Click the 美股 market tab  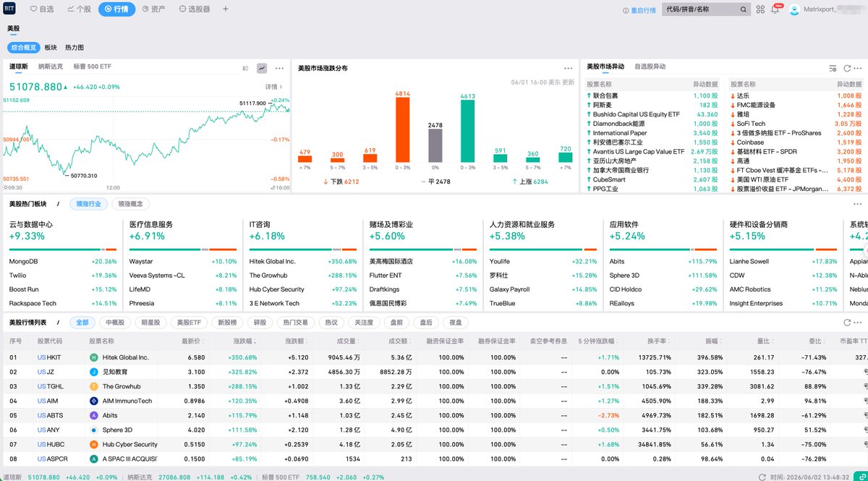pos(14,27)
